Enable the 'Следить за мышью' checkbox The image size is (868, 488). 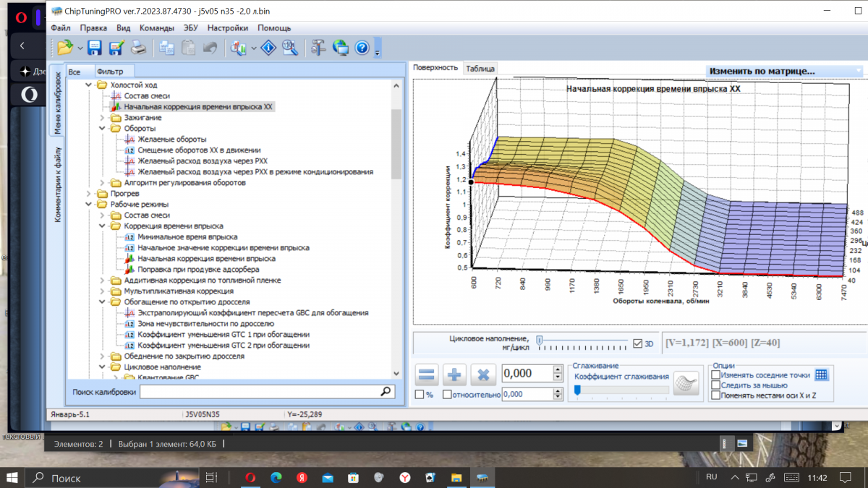716,385
